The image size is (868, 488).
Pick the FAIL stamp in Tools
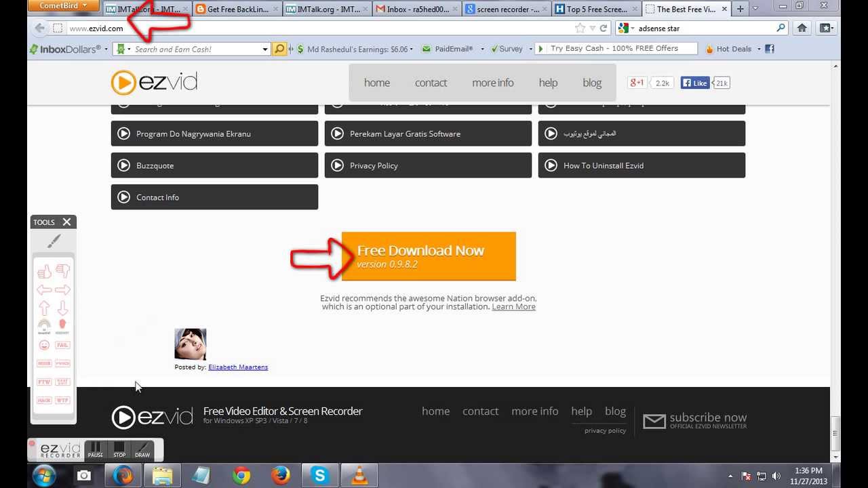pyautogui.click(x=62, y=345)
